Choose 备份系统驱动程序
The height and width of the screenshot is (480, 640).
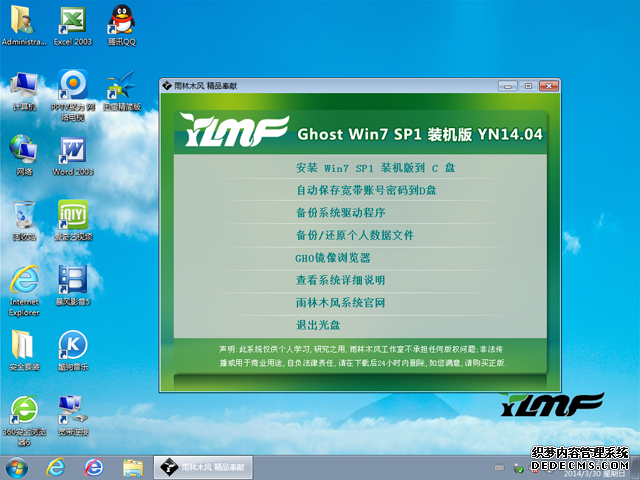pos(340,213)
